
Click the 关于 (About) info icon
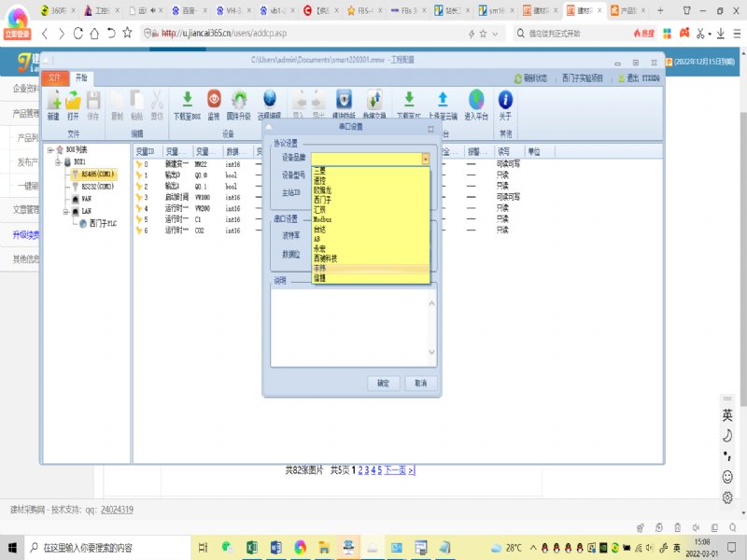(x=505, y=101)
